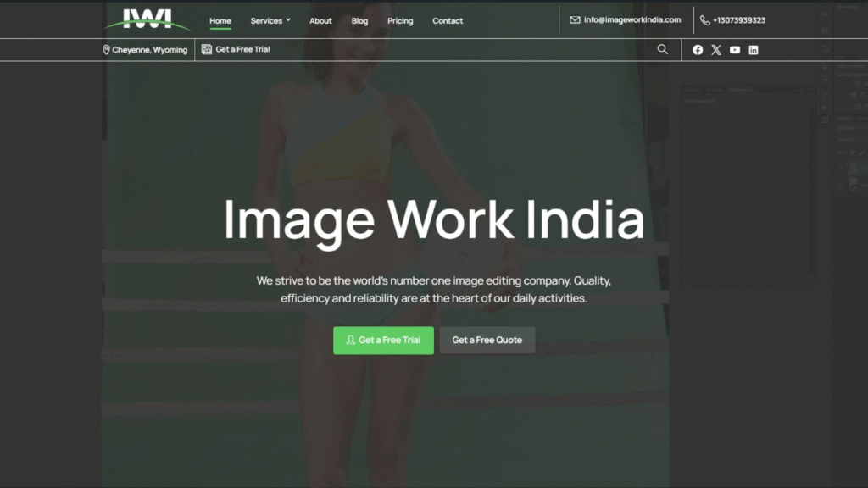Click the phone handset icon
This screenshot has height=488, width=868.
[705, 20]
